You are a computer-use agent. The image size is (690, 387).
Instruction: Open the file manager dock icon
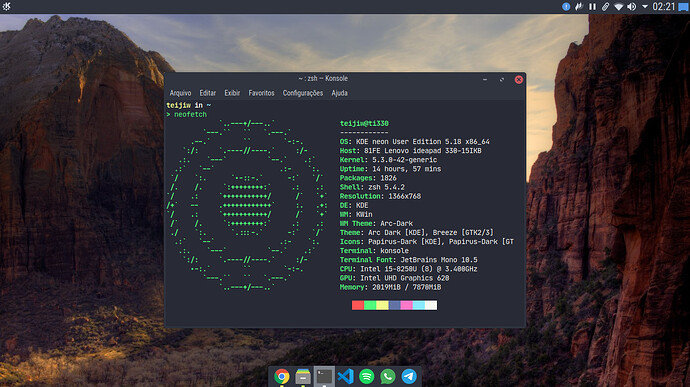pos(303,376)
